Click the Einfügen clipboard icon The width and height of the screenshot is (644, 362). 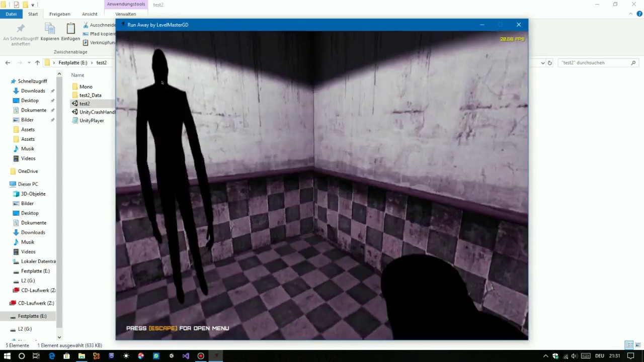pyautogui.click(x=70, y=29)
